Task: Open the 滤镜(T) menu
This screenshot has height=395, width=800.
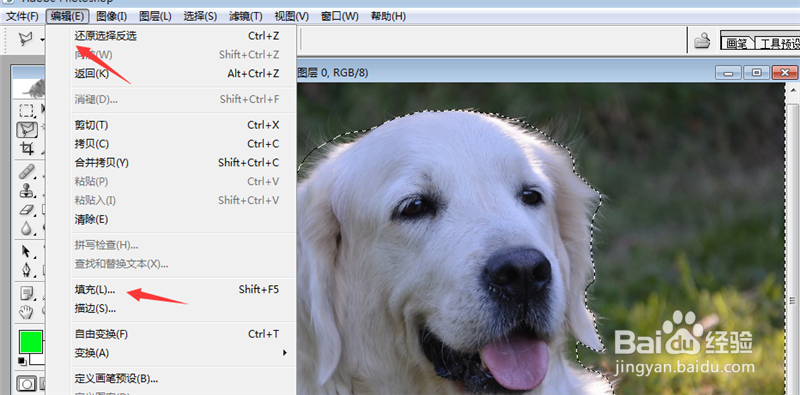Action: tap(246, 16)
